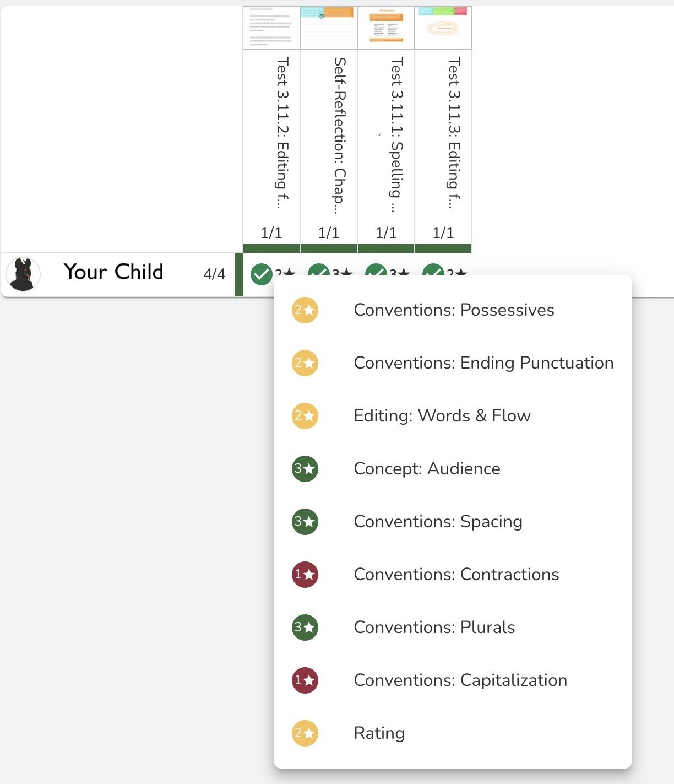Viewport: 674px width, 784px height.
Task: Click the 2-star badge beside Conventions: Possessives
Action: pyautogui.click(x=305, y=310)
